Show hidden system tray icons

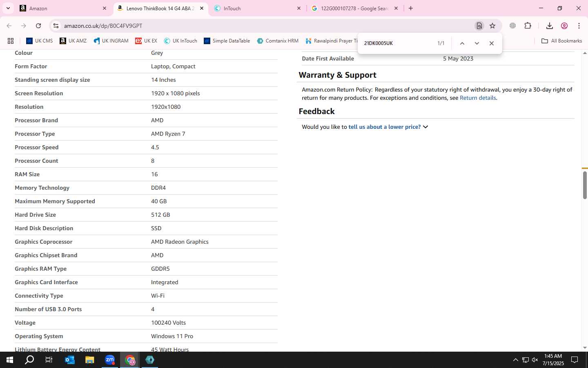click(515, 360)
